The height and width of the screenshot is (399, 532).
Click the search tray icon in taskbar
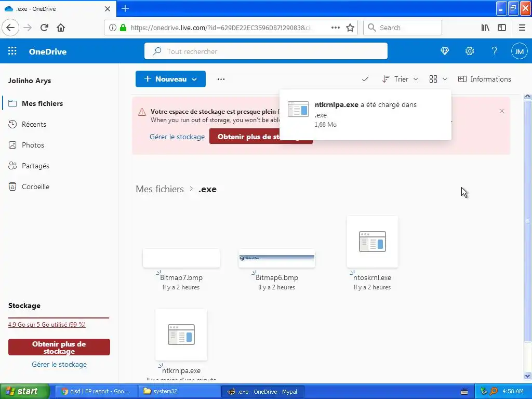[x=494, y=391]
